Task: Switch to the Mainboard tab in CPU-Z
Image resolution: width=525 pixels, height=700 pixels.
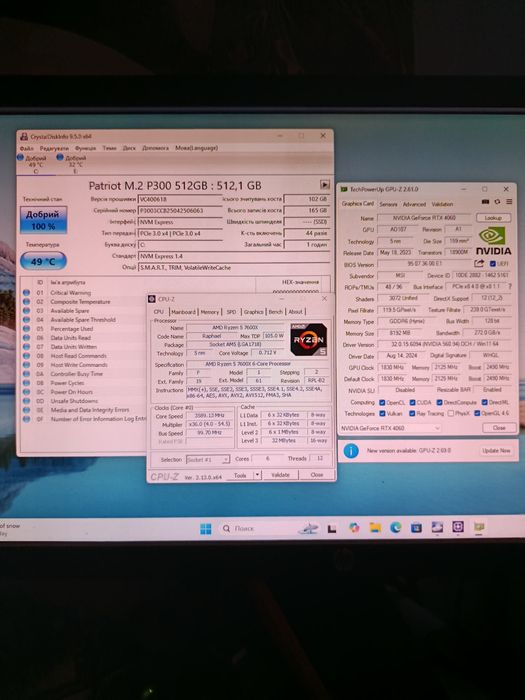Action: [x=183, y=312]
